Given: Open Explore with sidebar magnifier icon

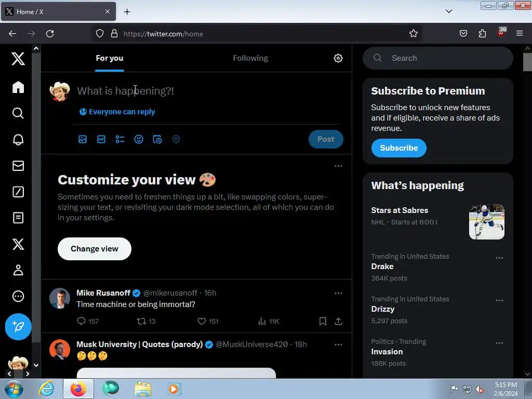Looking at the screenshot, I should pyautogui.click(x=18, y=113).
